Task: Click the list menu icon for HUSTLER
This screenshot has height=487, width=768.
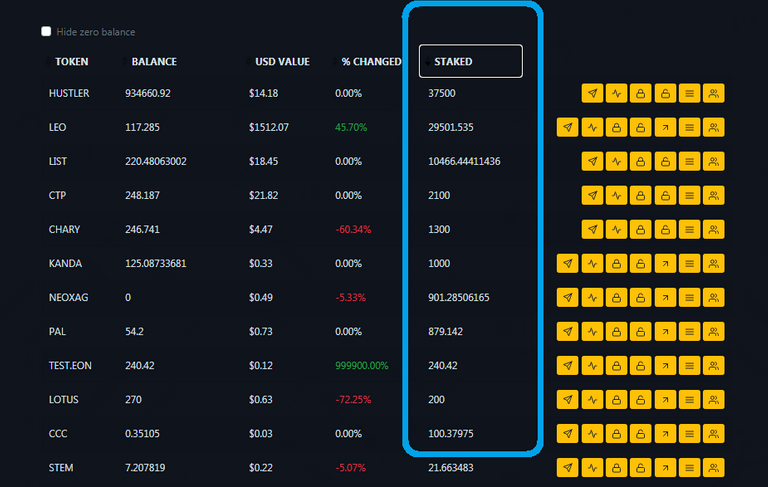Action: tap(689, 93)
